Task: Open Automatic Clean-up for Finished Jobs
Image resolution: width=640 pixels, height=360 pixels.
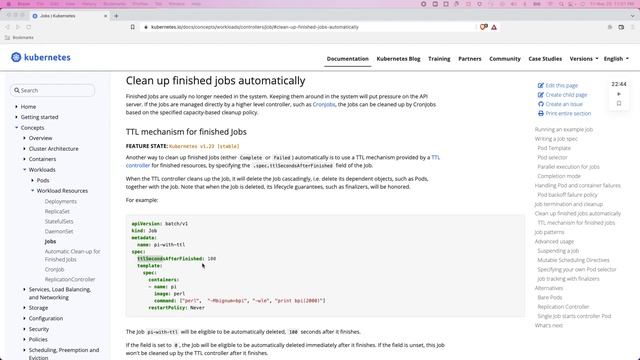Action: point(72,256)
